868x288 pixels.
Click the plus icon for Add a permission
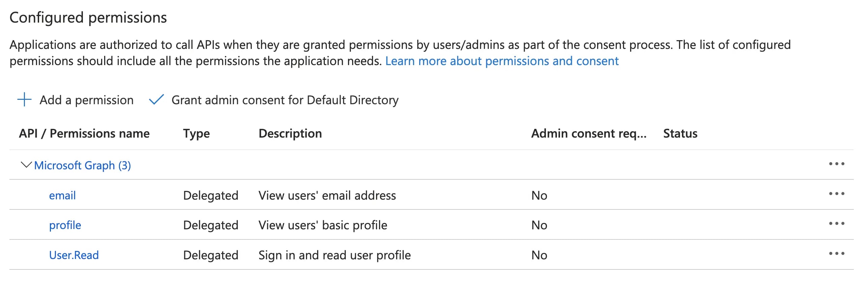pyautogui.click(x=24, y=100)
